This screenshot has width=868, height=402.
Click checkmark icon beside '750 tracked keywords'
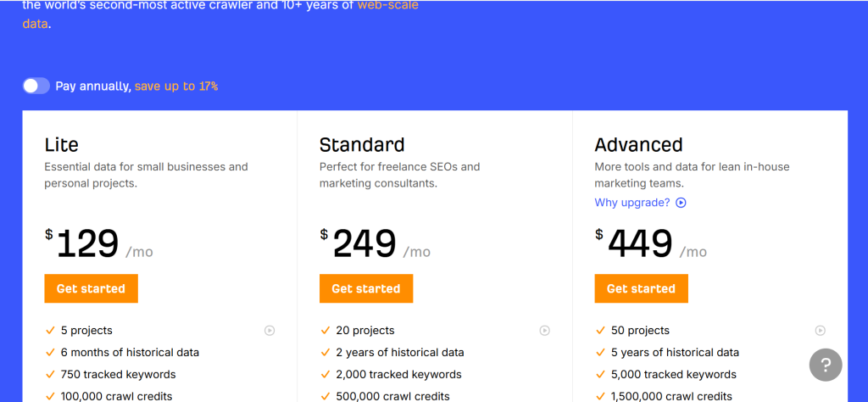pos(49,375)
